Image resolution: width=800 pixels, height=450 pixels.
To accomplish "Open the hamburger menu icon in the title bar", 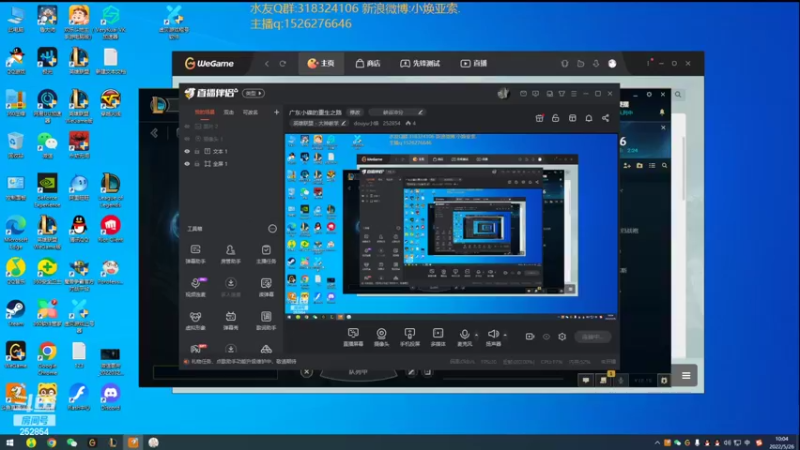I will (x=574, y=94).
